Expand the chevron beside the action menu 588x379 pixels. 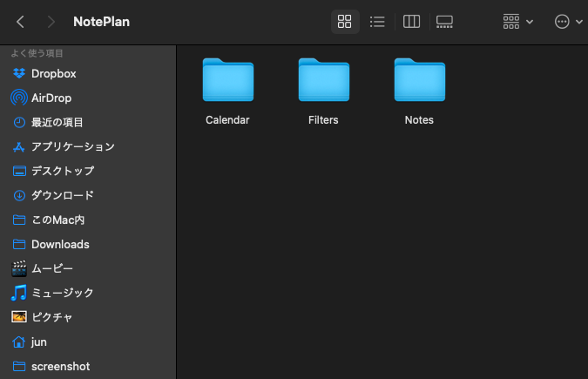tap(579, 22)
